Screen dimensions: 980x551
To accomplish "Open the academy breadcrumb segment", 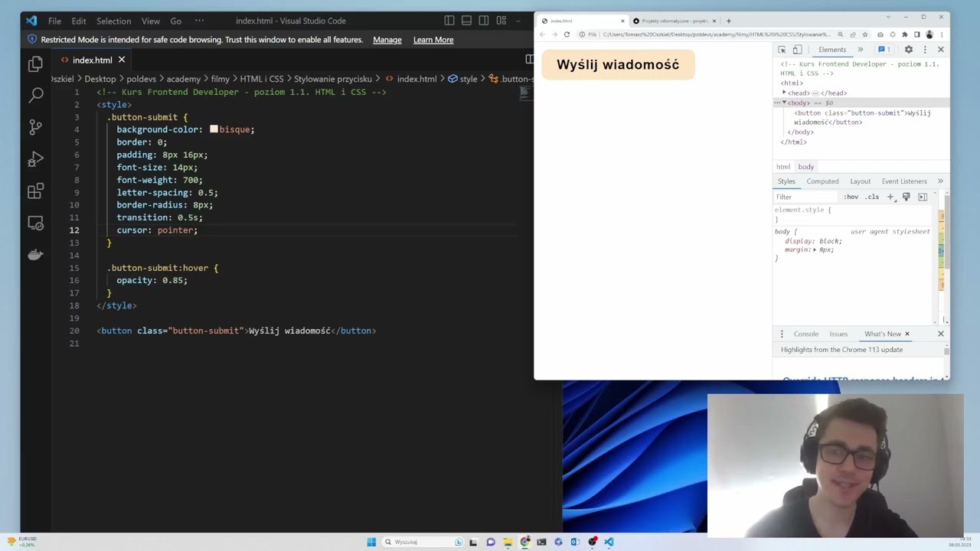I will click(x=183, y=79).
